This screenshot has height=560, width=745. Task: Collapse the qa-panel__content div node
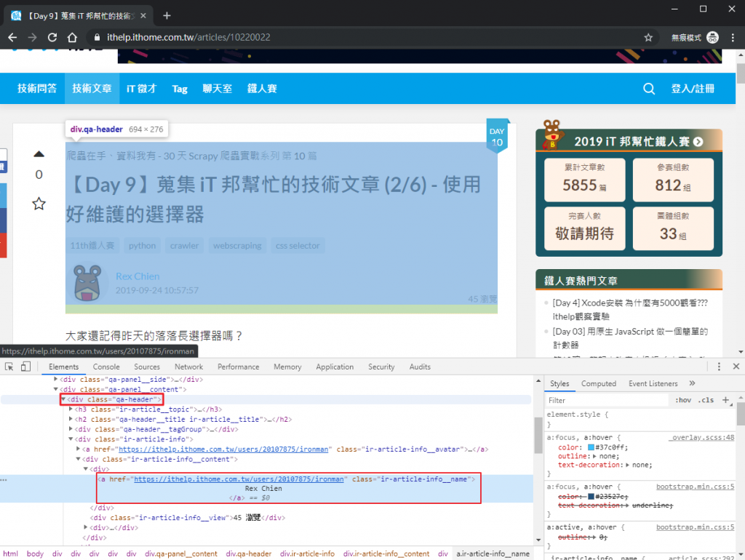(x=55, y=389)
